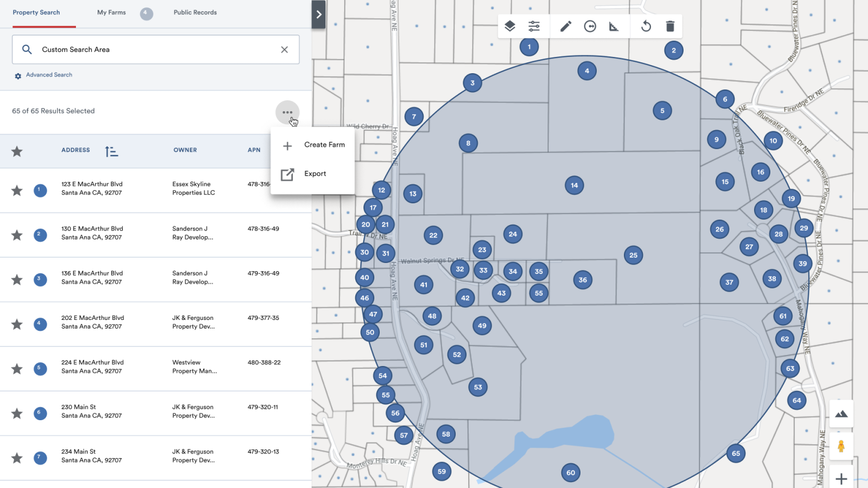Open the three-dot results options menu
The image size is (868, 488).
tap(288, 112)
